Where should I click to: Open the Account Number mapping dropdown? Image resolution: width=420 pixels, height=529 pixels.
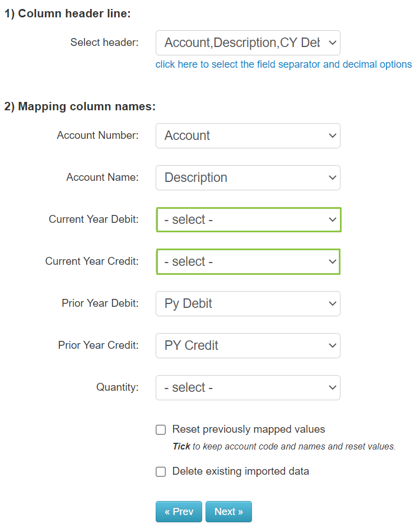(x=248, y=135)
